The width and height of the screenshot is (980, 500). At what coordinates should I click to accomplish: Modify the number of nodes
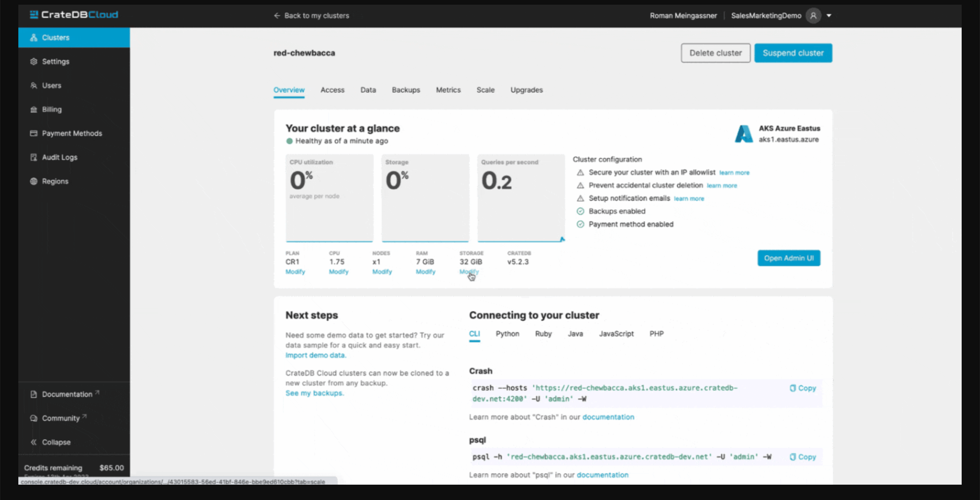382,272
